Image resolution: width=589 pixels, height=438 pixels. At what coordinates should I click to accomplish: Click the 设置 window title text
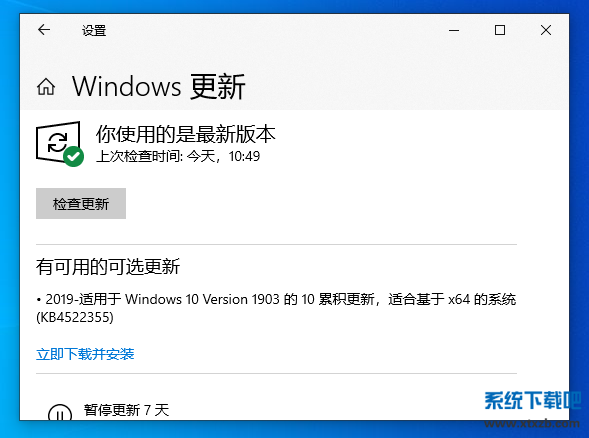pos(94,30)
